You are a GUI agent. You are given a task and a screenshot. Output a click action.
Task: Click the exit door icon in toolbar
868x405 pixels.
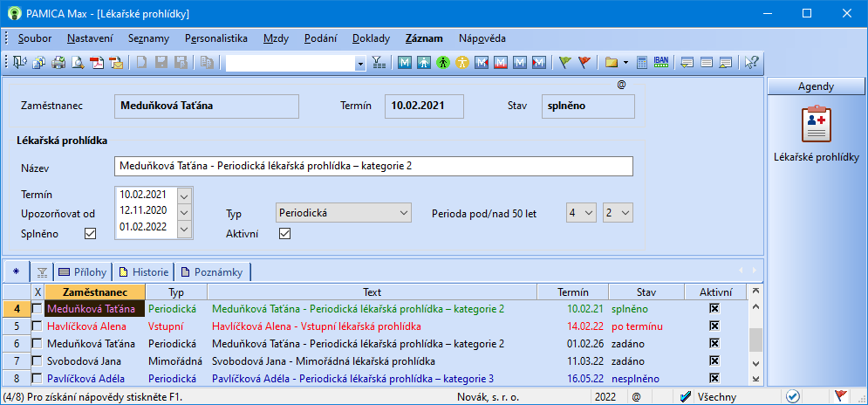(x=20, y=63)
